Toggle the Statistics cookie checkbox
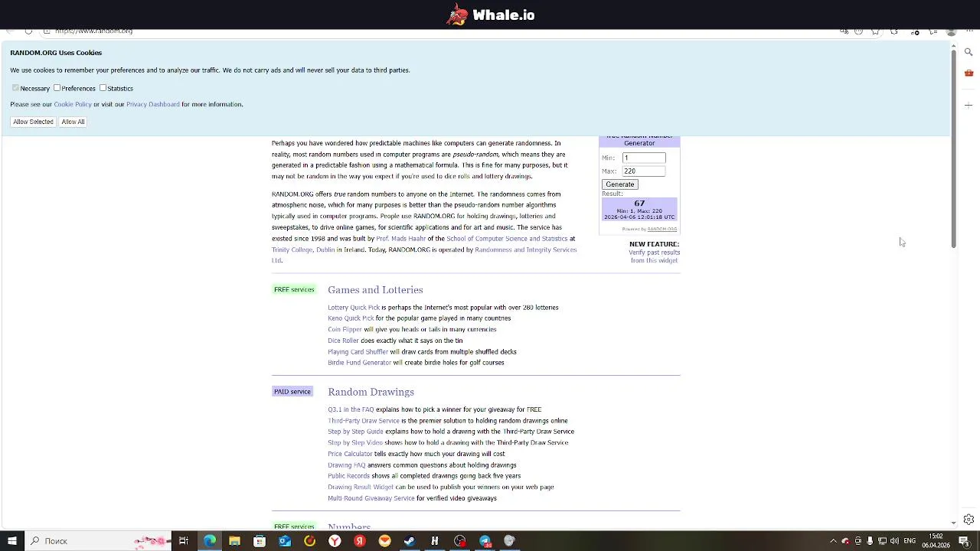 103,88
